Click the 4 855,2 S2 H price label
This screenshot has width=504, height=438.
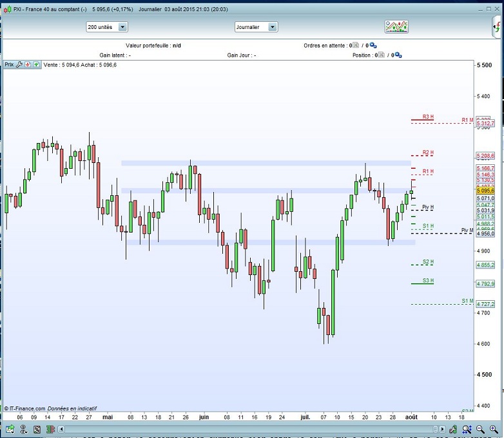click(x=485, y=265)
